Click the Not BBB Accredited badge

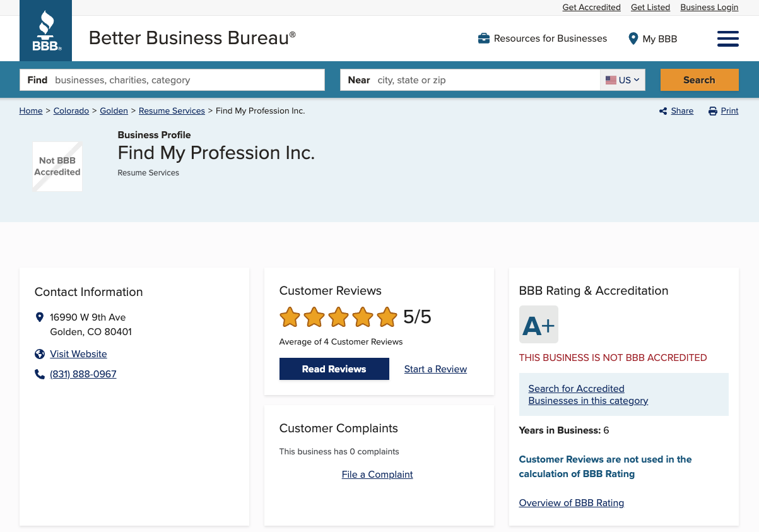[57, 167]
